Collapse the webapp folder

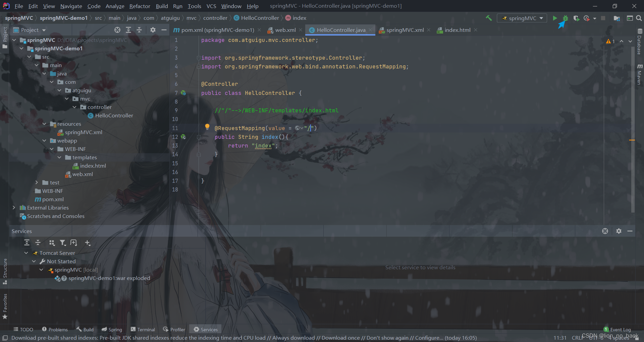(44, 140)
